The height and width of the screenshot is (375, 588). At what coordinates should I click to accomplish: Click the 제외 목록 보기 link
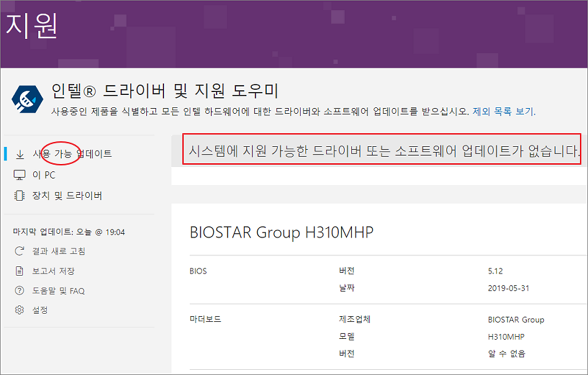pos(504,112)
